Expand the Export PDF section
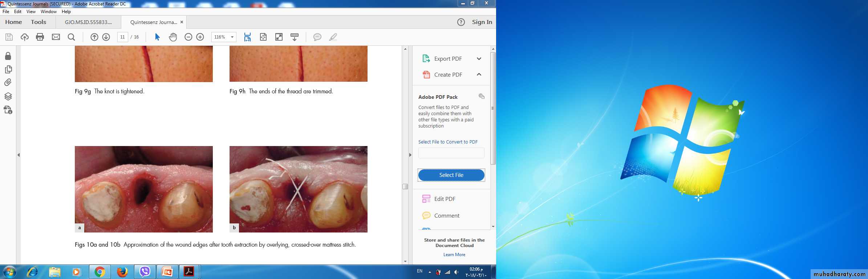 pyautogui.click(x=479, y=59)
